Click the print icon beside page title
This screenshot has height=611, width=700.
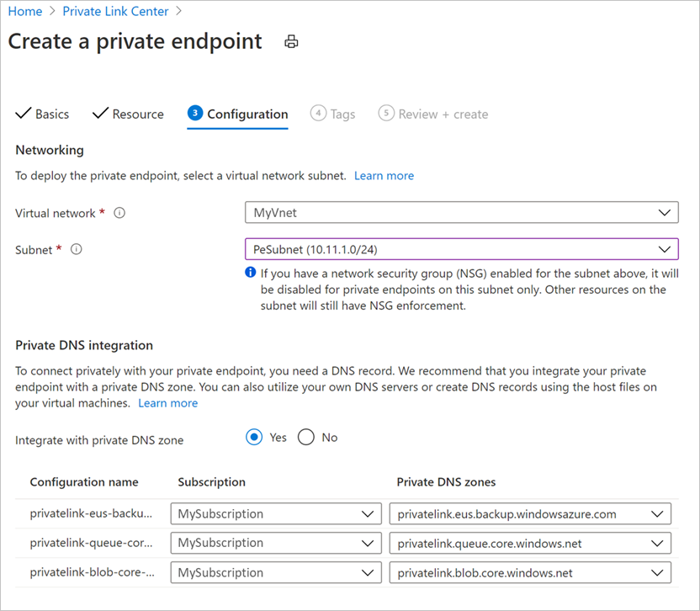(x=291, y=41)
